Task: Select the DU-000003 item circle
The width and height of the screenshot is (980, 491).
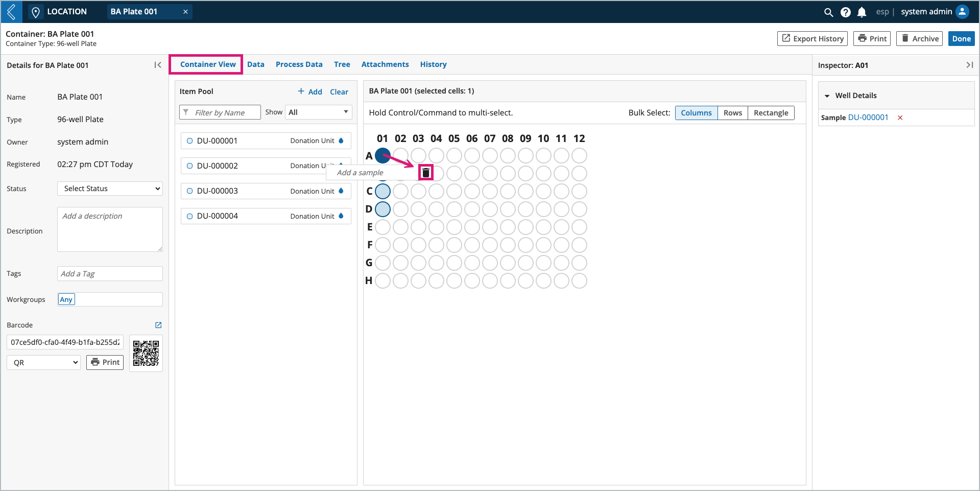Action: click(x=189, y=191)
